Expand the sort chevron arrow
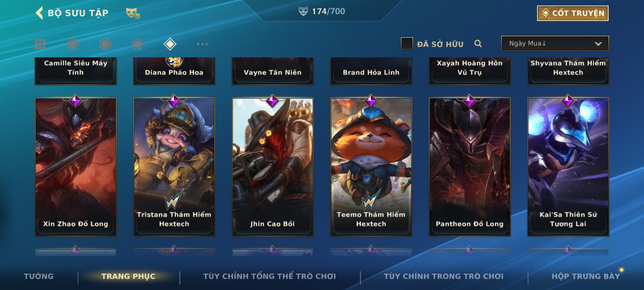This screenshot has width=644, height=290. [598, 44]
